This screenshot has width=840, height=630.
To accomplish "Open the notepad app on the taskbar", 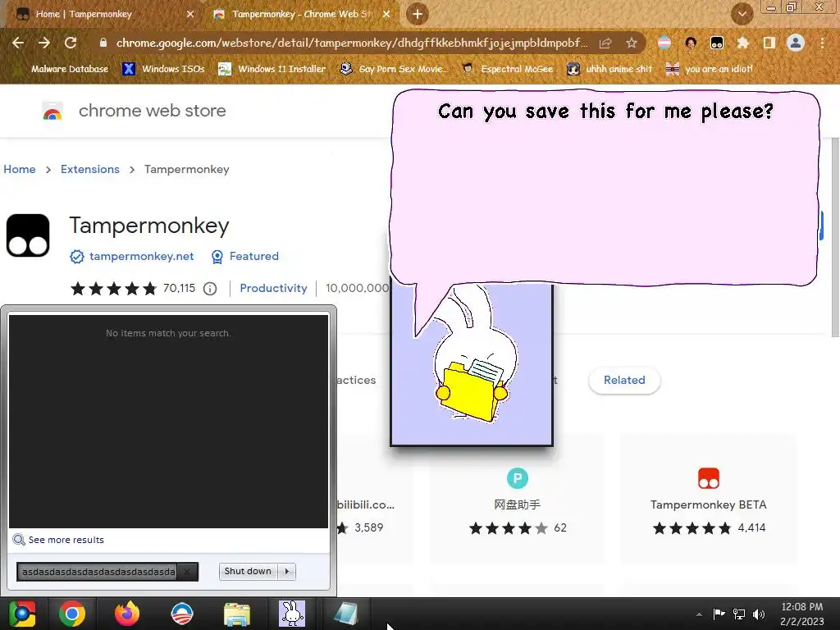I will (x=346, y=614).
